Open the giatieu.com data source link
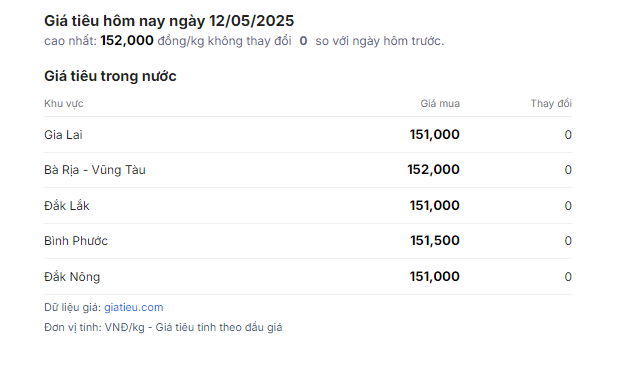The width and height of the screenshot is (642, 366). 133,307
